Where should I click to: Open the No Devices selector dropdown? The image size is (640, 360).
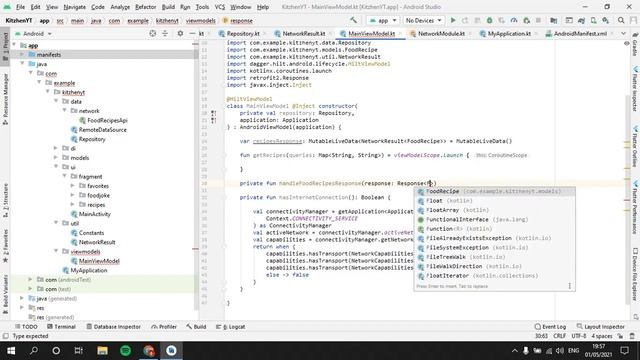(x=423, y=20)
